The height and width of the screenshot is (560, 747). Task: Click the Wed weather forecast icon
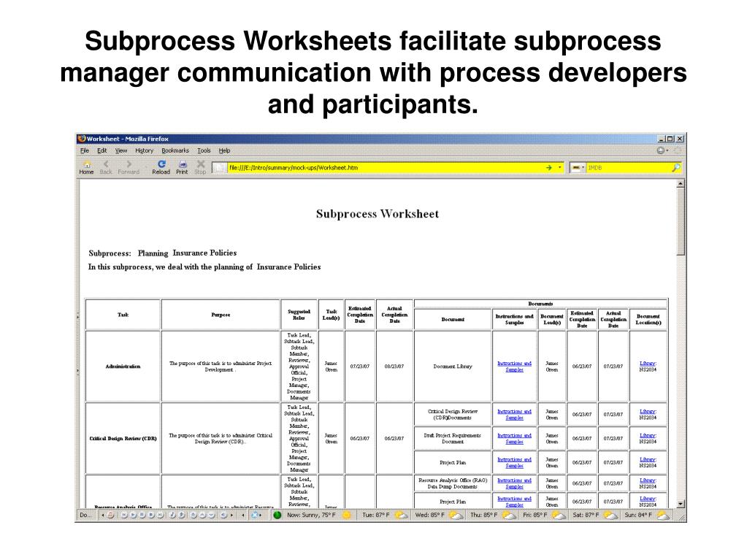(456, 515)
